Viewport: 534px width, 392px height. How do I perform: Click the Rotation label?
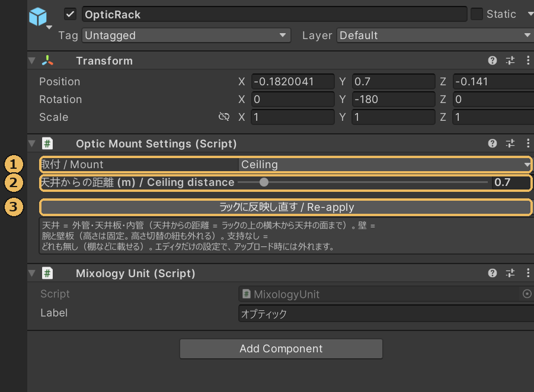(60, 99)
